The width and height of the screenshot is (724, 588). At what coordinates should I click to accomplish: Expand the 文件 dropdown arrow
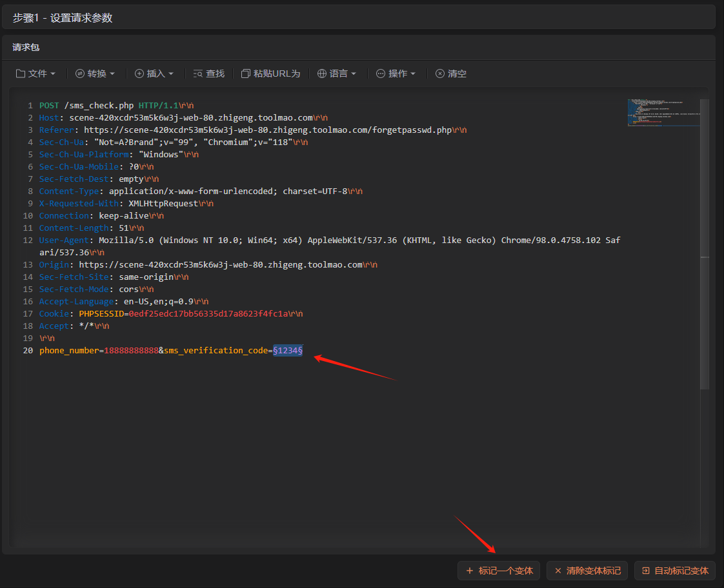click(53, 73)
